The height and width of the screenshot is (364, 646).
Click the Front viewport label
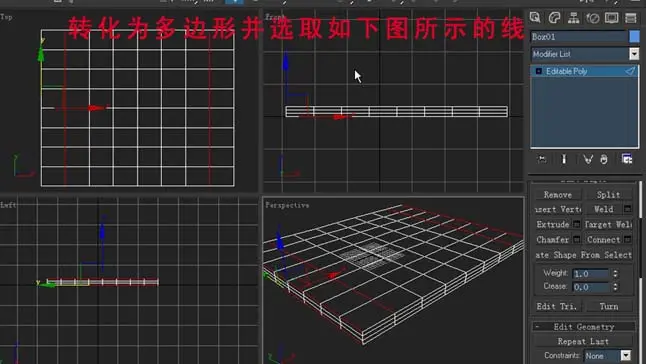(x=275, y=17)
